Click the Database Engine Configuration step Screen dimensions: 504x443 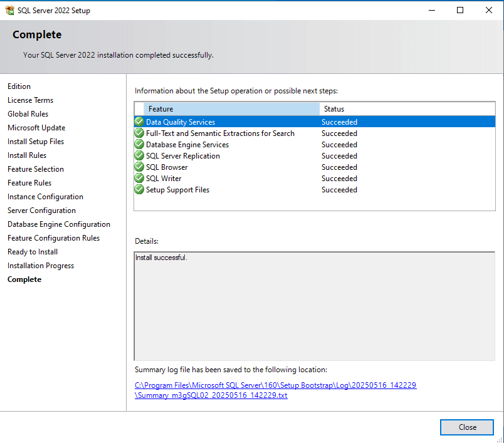pos(59,224)
